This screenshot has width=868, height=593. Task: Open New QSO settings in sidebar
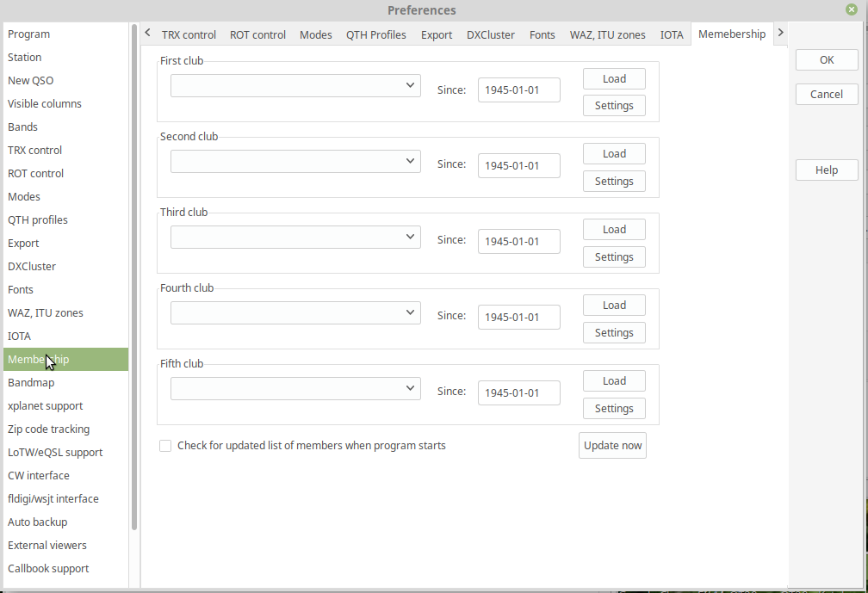coord(65,80)
